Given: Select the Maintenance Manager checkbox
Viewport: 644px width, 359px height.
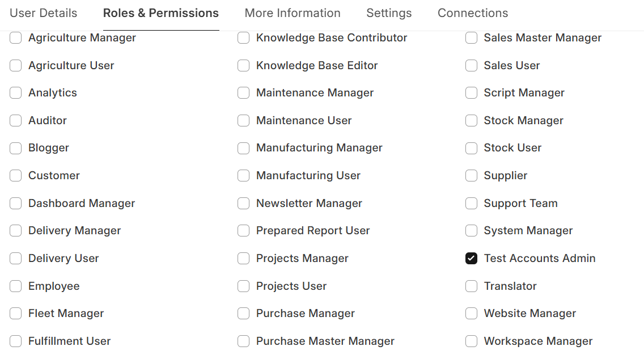Looking at the screenshot, I should (244, 93).
